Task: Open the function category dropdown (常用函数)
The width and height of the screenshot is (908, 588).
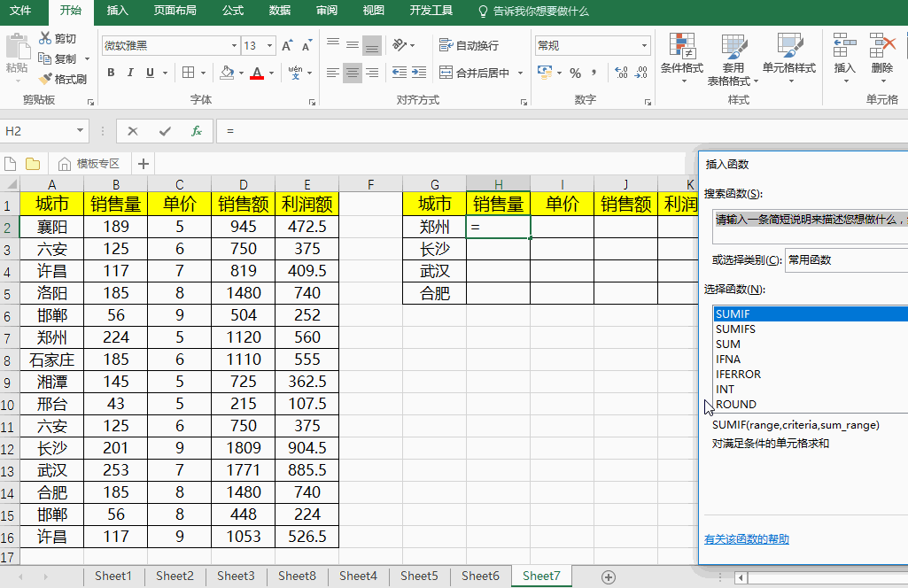Action: [x=846, y=259]
